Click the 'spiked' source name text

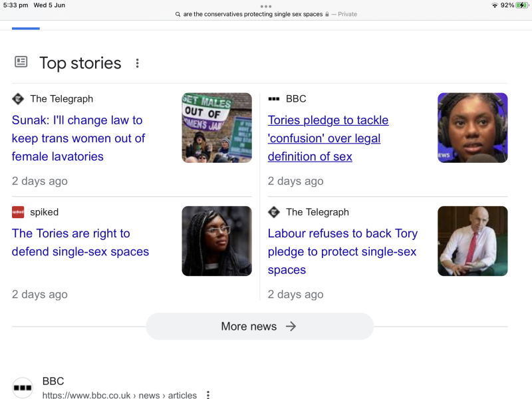(x=44, y=212)
